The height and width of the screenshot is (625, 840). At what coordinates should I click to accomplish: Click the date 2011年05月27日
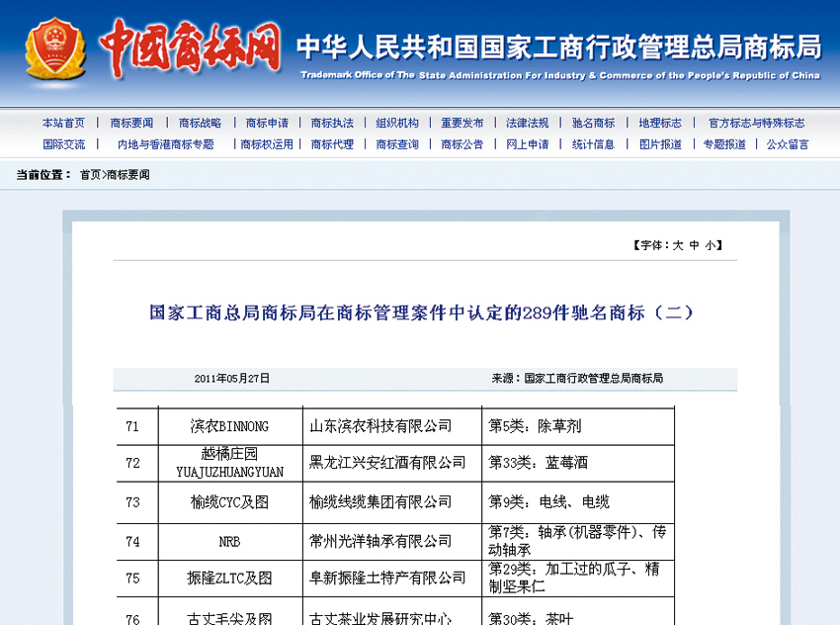pos(232,379)
